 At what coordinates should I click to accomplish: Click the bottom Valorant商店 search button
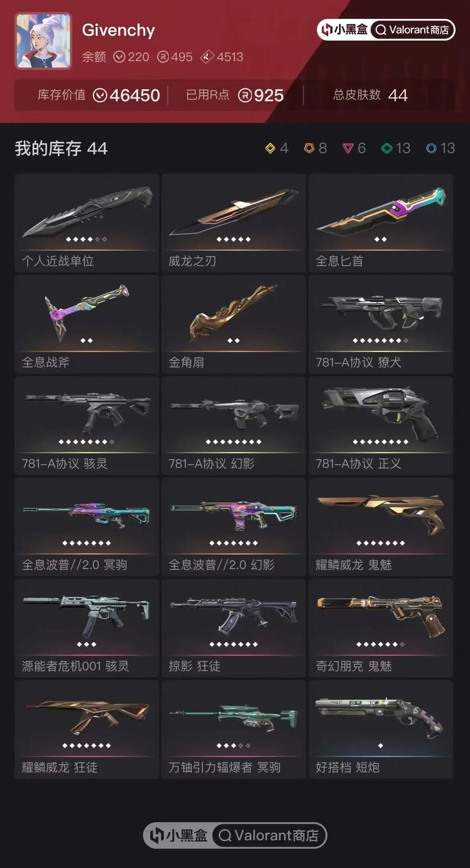tap(268, 835)
